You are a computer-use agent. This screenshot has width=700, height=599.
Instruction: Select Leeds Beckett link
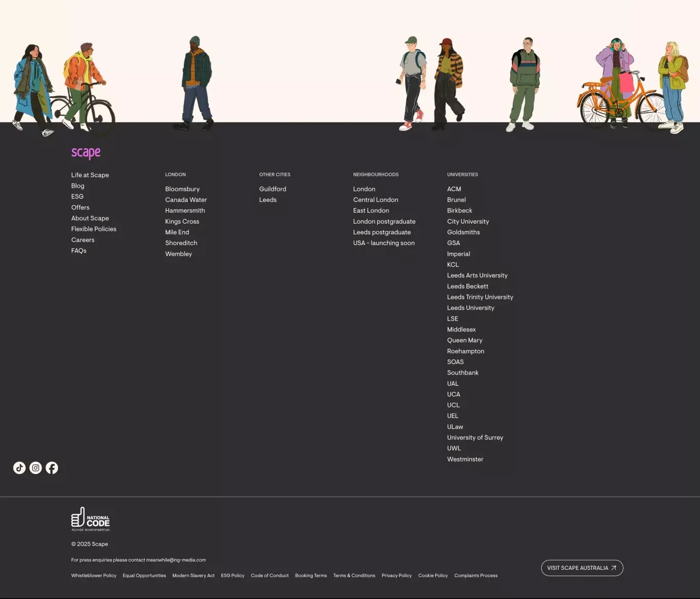coord(468,286)
